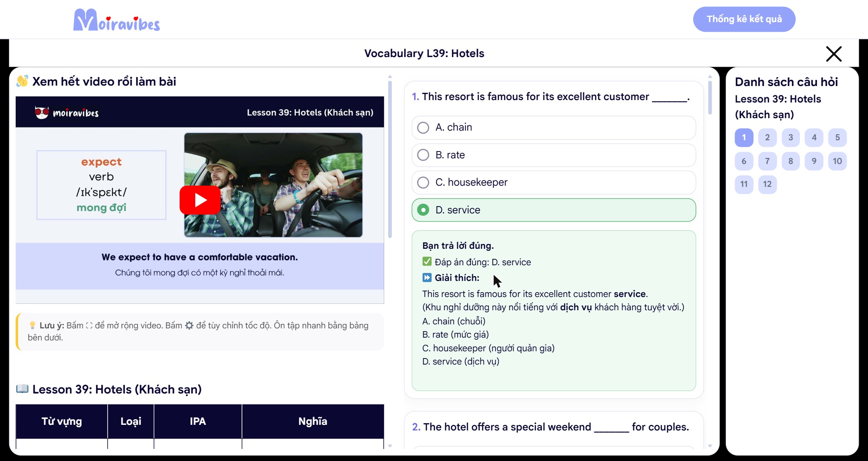
Task: Click the moiravibes glasses icon in video header
Action: click(42, 113)
